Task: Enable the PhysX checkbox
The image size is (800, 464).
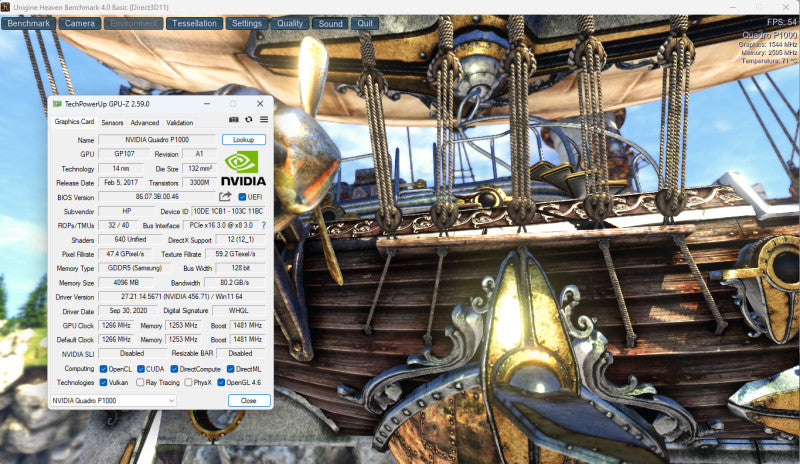Action: point(188,382)
